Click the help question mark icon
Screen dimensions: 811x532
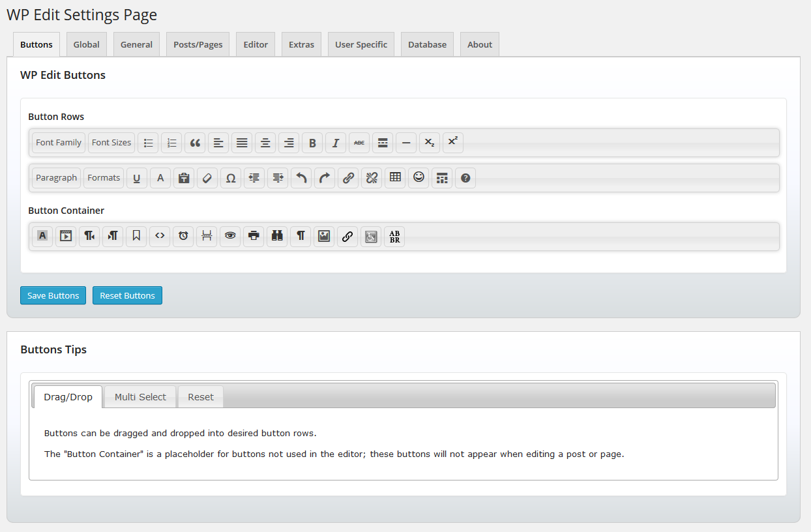465,178
